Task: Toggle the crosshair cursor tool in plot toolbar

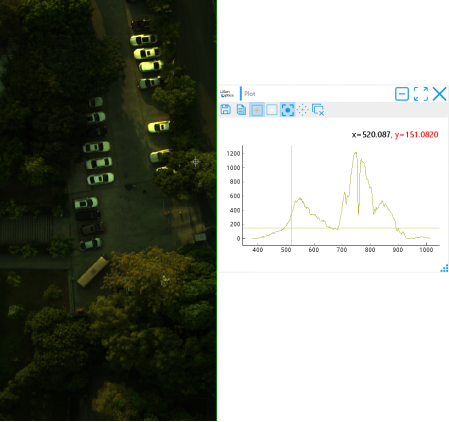Action: (257, 110)
